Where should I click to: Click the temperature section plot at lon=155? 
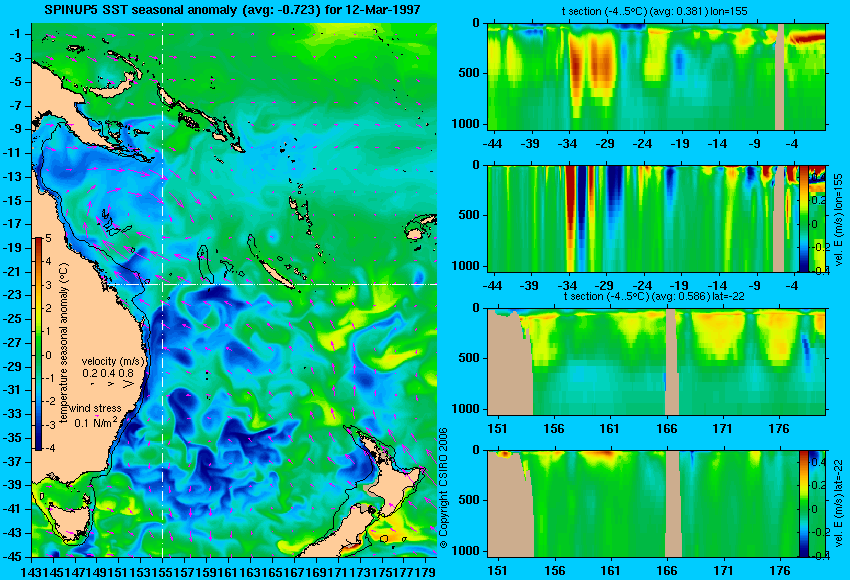pos(657,76)
